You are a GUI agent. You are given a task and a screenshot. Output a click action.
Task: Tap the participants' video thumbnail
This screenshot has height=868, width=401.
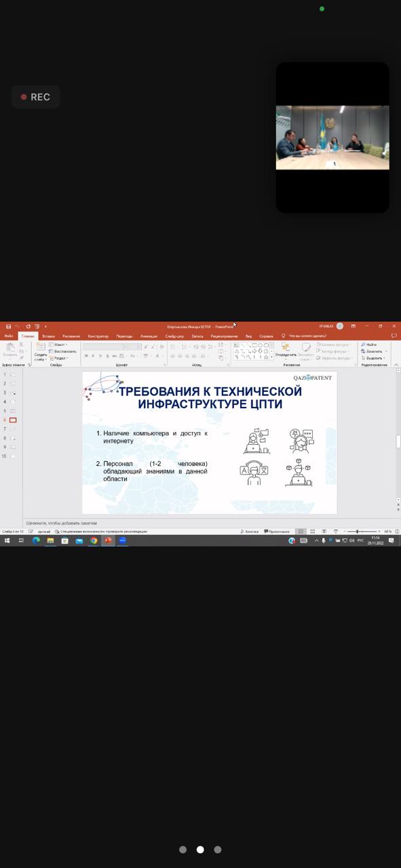pyautogui.click(x=332, y=137)
